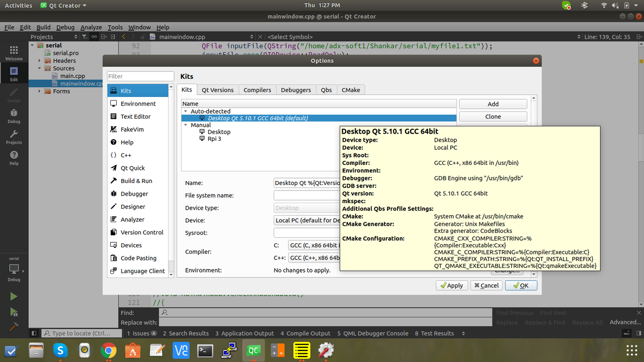This screenshot has width=644, height=362.
Task: Select the Code Pasting category
Action: tap(138, 258)
